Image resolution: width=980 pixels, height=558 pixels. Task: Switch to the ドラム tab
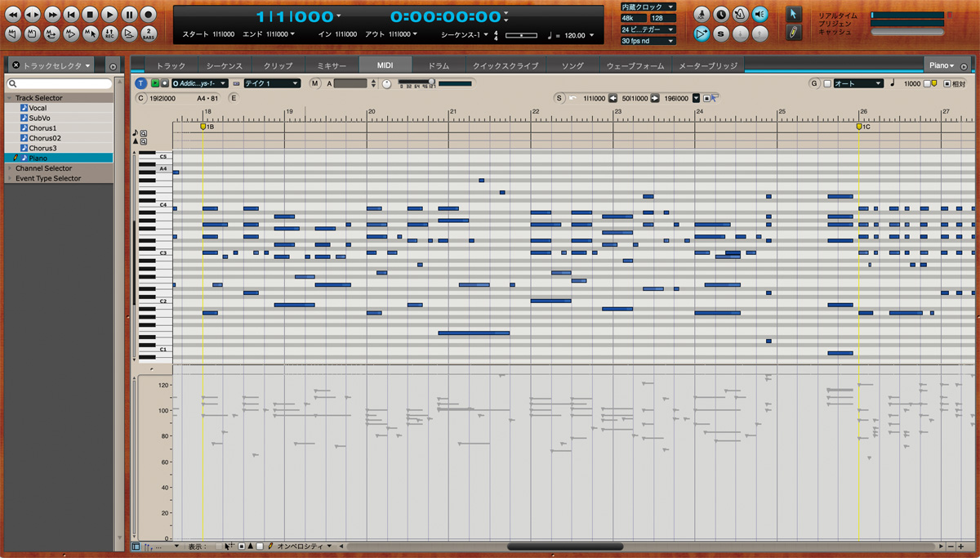click(x=439, y=65)
